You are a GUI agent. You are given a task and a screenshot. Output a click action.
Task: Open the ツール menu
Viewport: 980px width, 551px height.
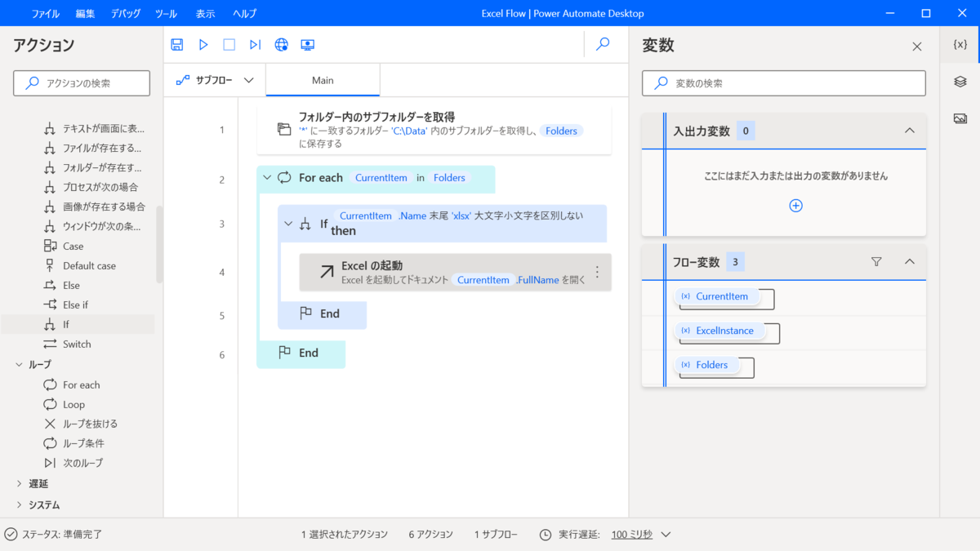click(x=166, y=14)
